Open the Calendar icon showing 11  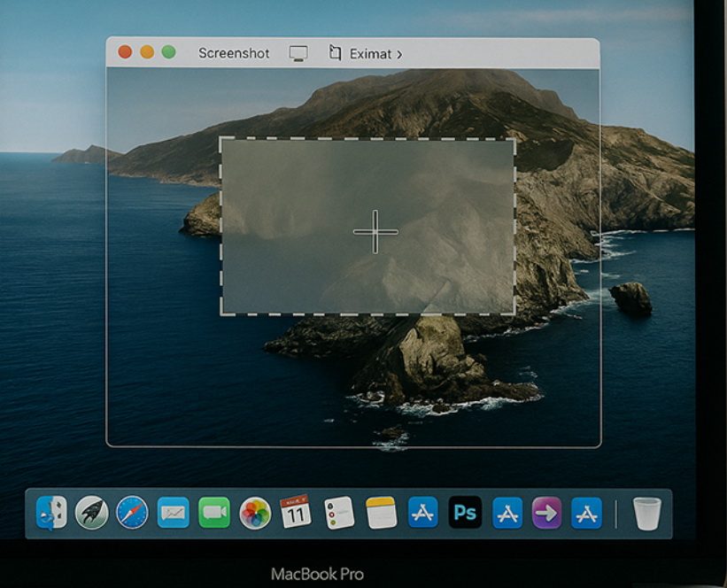296,512
